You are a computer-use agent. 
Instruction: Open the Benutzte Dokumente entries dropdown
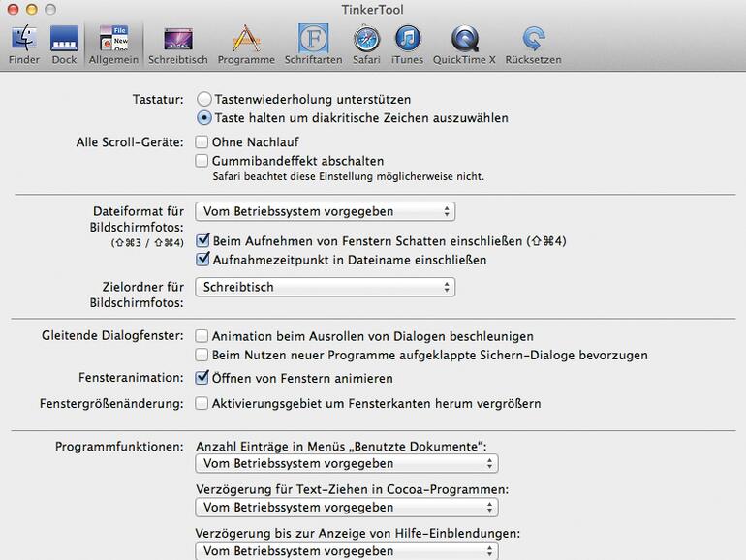click(347, 463)
